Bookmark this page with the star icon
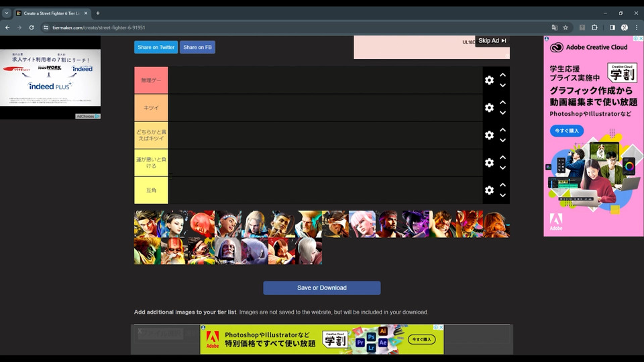This screenshot has height=362, width=644. pos(566,27)
